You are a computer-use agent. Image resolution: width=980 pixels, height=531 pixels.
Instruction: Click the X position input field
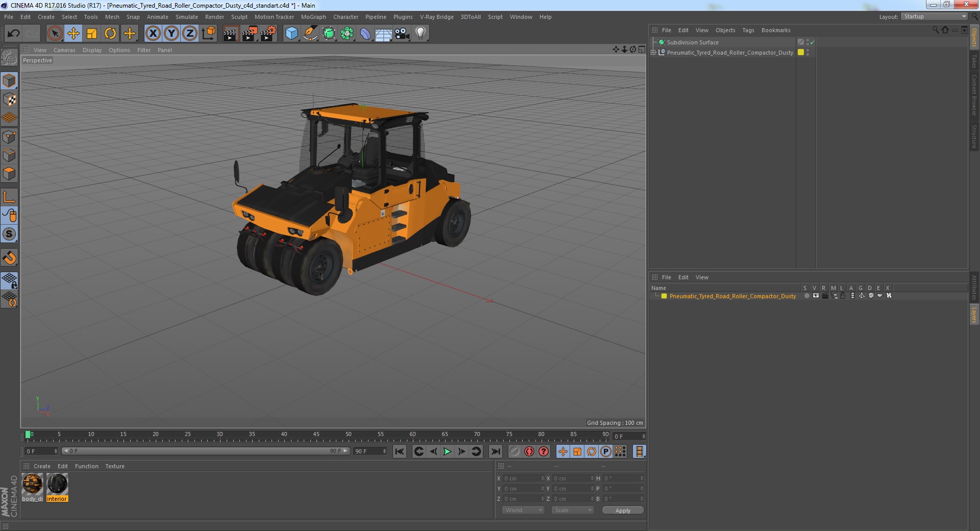[x=523, y=478]
